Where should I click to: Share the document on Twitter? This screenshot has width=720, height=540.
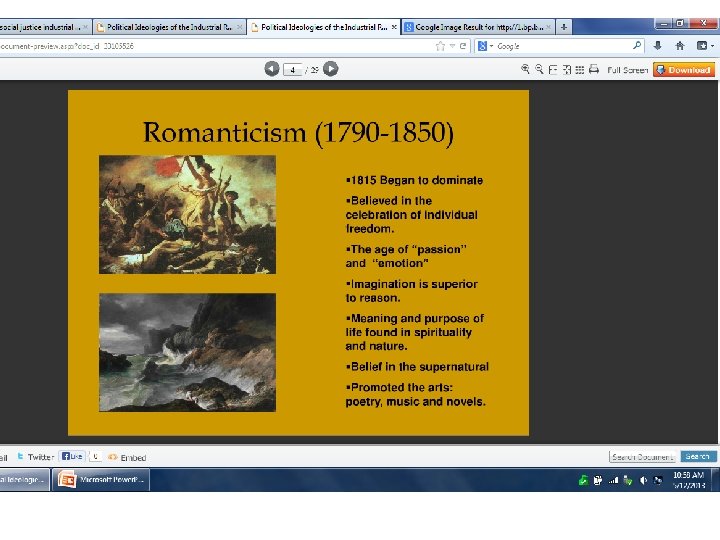tap(35, 457)
